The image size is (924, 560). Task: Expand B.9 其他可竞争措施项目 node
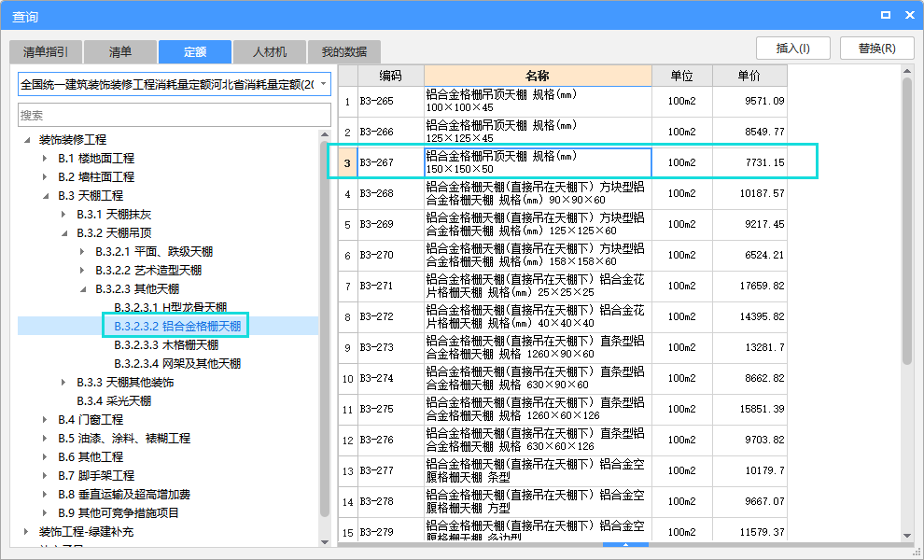(46, 512)
